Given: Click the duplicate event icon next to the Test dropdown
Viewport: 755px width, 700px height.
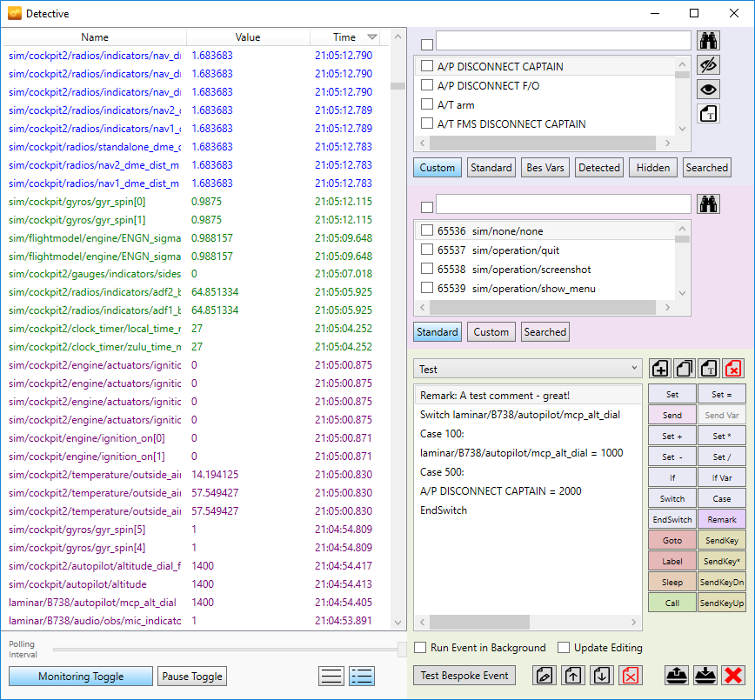Looking at the screenshot, I should click(x=685, y=370).
